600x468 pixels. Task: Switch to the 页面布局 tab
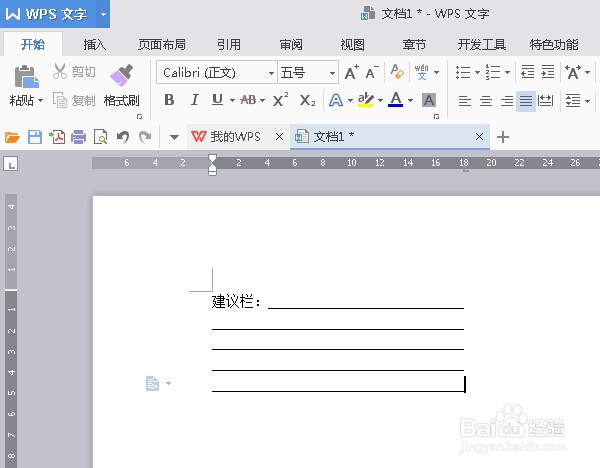click(161, 45)
